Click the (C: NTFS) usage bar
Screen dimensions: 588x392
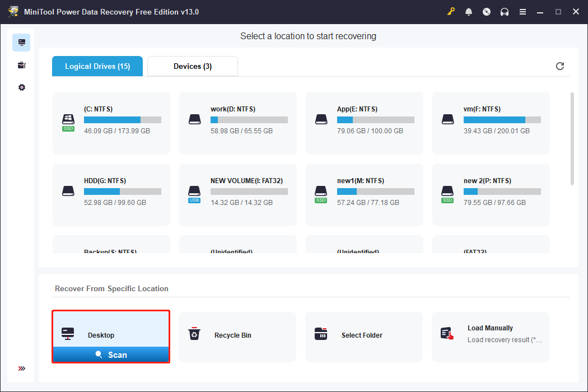coord(123,120)
